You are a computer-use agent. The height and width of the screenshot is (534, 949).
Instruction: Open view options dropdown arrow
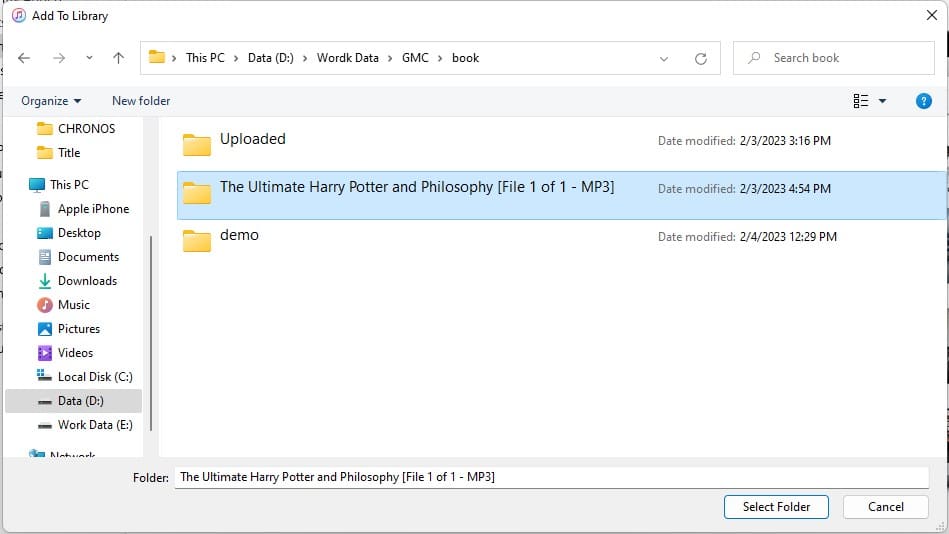pos(882,101)
